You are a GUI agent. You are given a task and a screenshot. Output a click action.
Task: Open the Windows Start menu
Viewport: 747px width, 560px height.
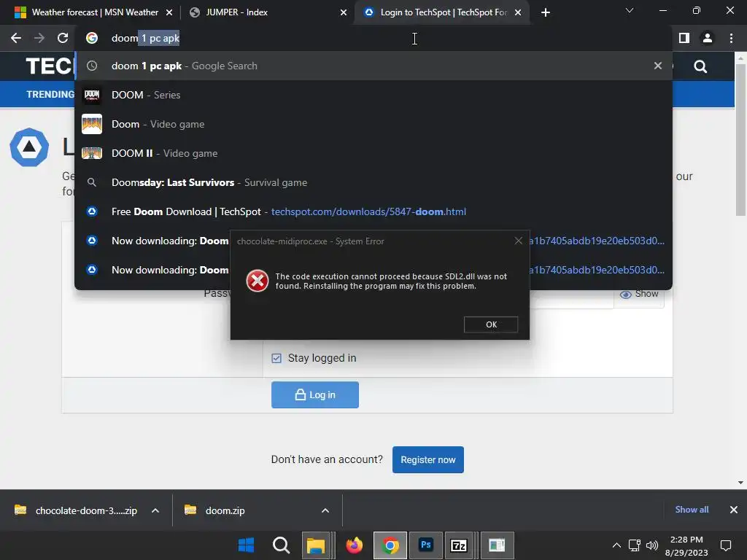[x=246, y=545]
